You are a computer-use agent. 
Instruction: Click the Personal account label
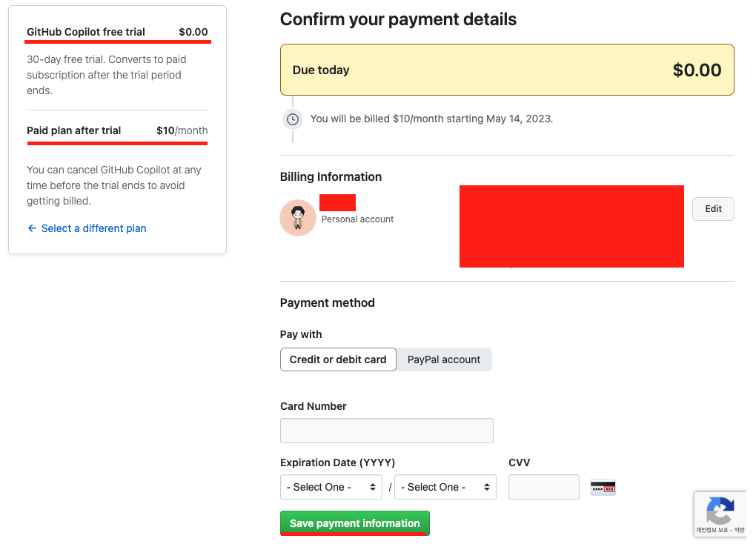357,219
